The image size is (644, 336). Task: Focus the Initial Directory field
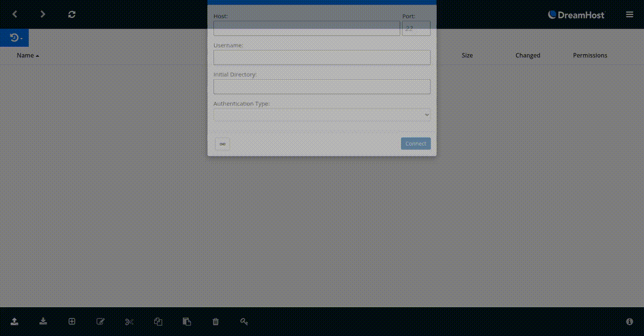(322, 87)
